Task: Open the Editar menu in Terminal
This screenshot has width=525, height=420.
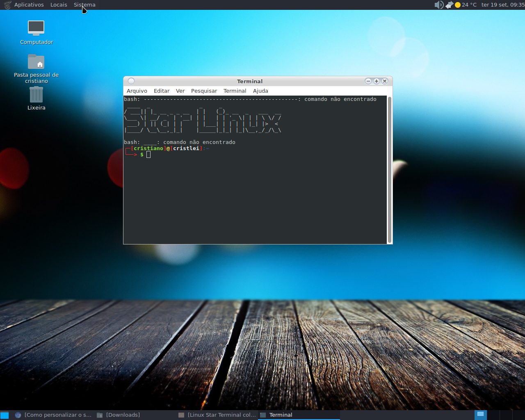Action: point(162,91)
